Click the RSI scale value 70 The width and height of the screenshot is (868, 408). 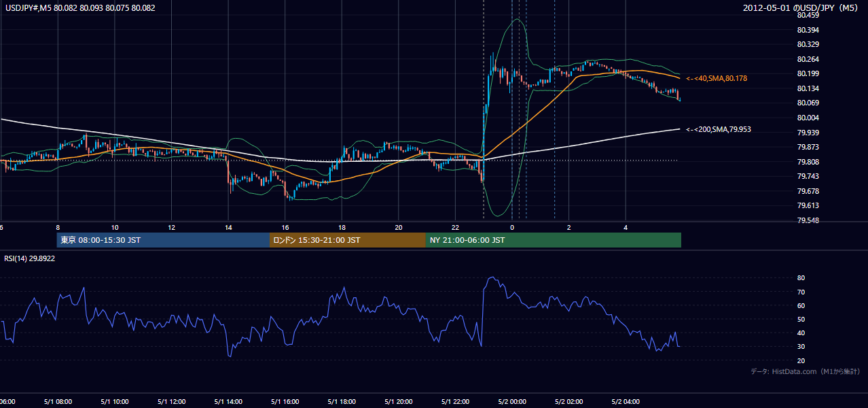(x=801, y=292)
